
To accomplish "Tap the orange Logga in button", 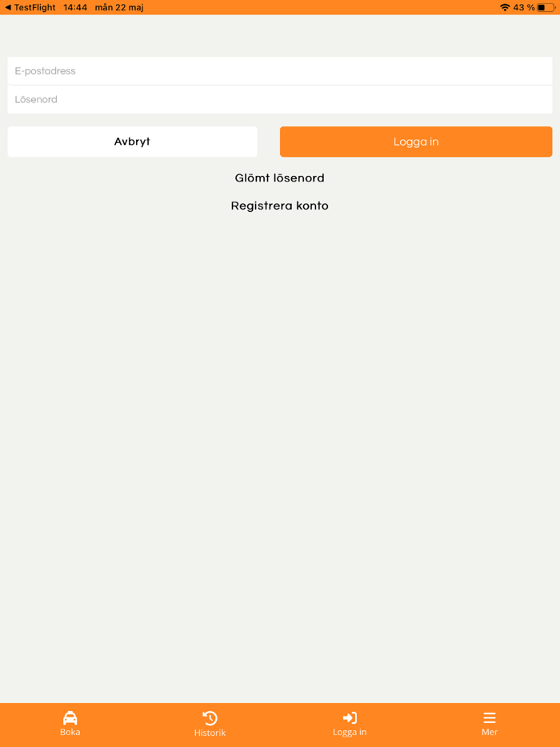I will click(x=416, y=142).
